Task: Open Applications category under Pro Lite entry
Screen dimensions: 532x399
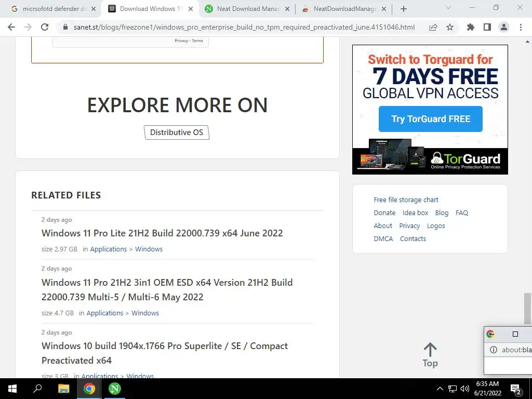Action: point(108,249)
